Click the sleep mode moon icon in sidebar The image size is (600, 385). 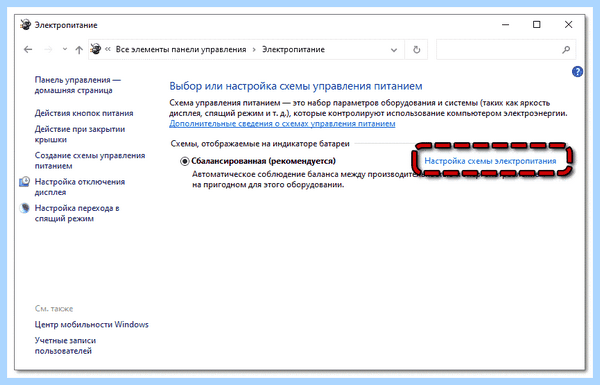(x=24, y=208)
